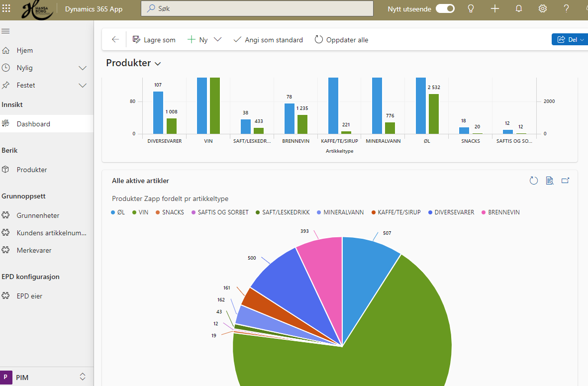
Task: Expand the Festet section chevron
Action: [83, 85]
